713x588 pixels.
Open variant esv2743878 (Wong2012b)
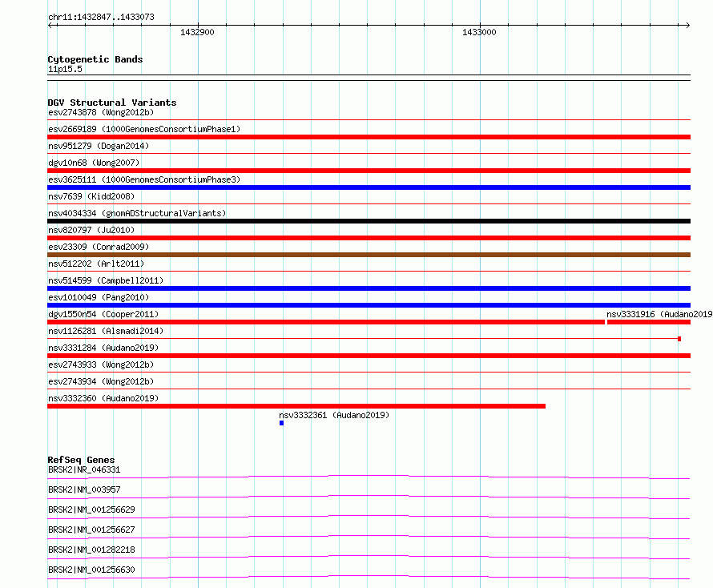coord(101,112)
